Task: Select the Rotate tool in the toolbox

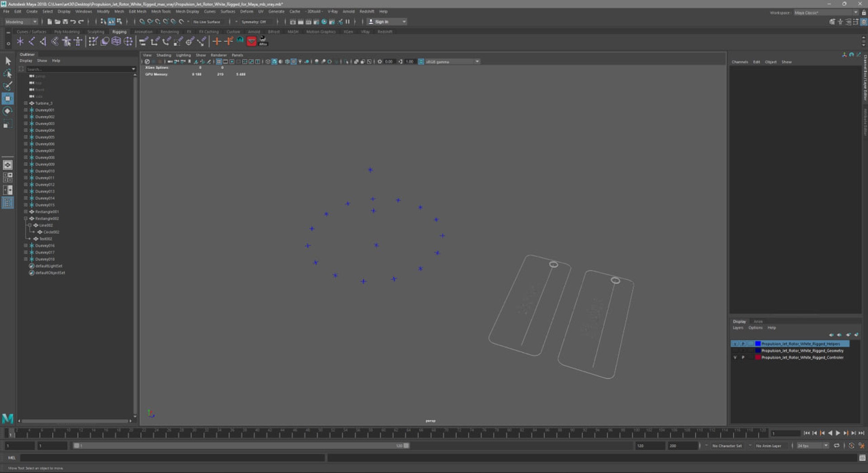Action: 8,111
